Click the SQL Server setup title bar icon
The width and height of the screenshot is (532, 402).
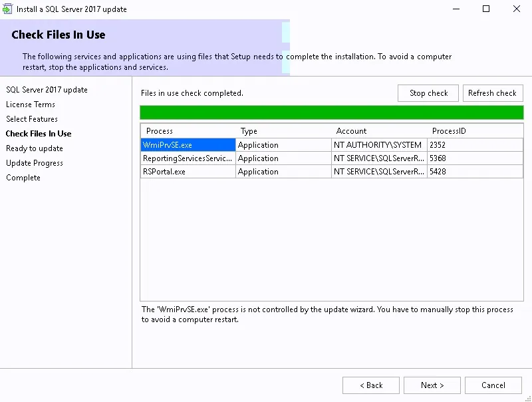(x=7, y=9)
